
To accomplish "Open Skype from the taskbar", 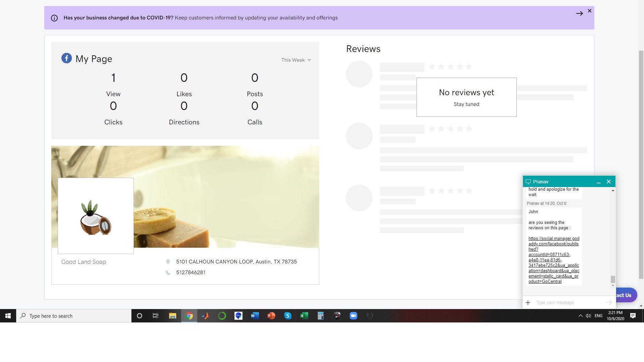I will click(288, 316).
